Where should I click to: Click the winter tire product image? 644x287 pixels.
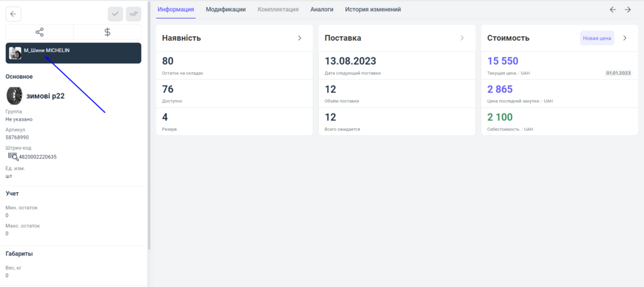[14, 96]
